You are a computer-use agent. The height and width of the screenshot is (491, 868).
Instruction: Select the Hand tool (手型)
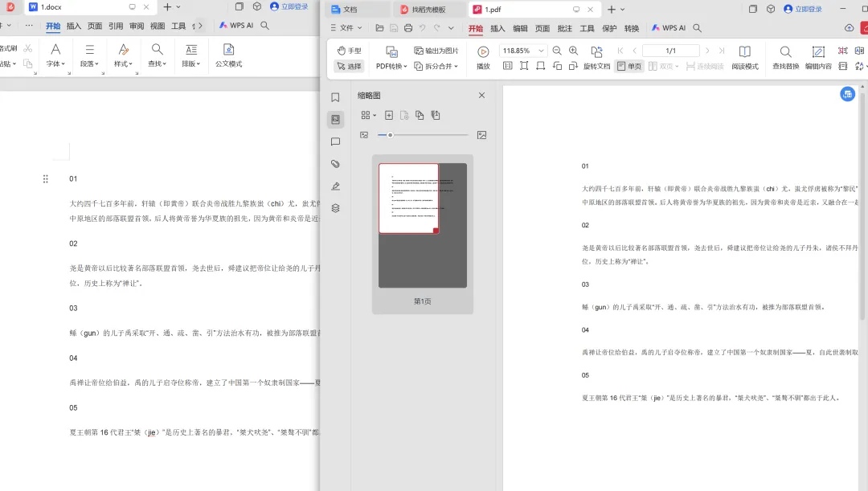[350, 51]
